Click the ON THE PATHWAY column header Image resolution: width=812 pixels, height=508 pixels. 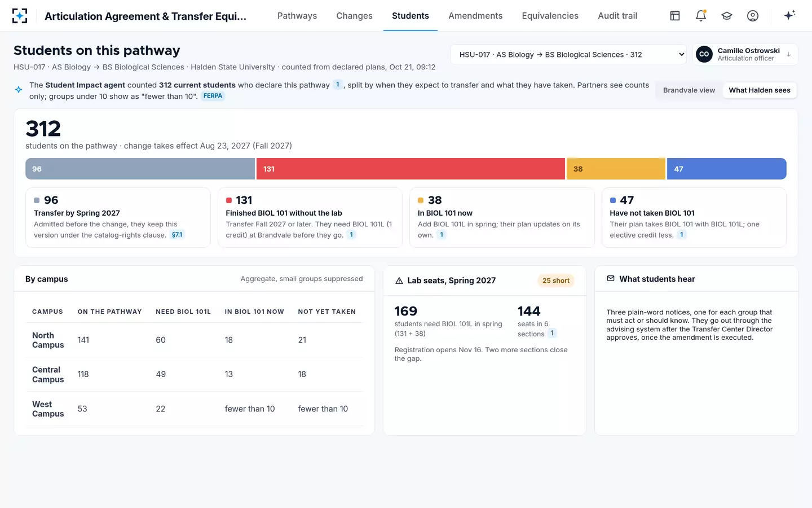click(x=109, y=312)
